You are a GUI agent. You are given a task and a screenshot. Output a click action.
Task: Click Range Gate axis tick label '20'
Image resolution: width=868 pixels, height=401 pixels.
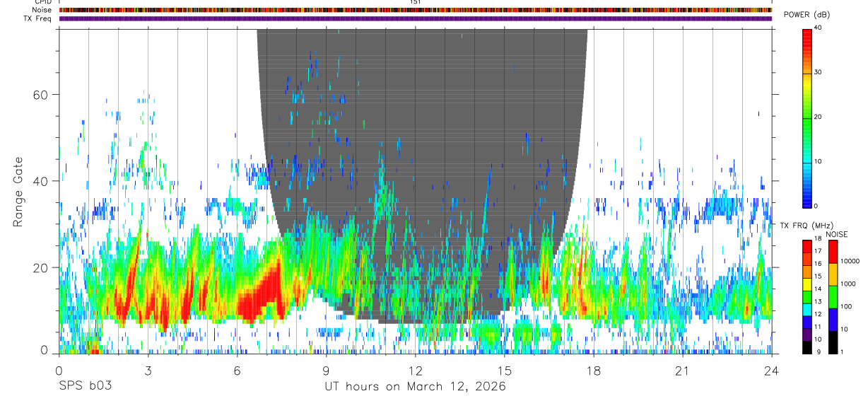tap(40, 267)
